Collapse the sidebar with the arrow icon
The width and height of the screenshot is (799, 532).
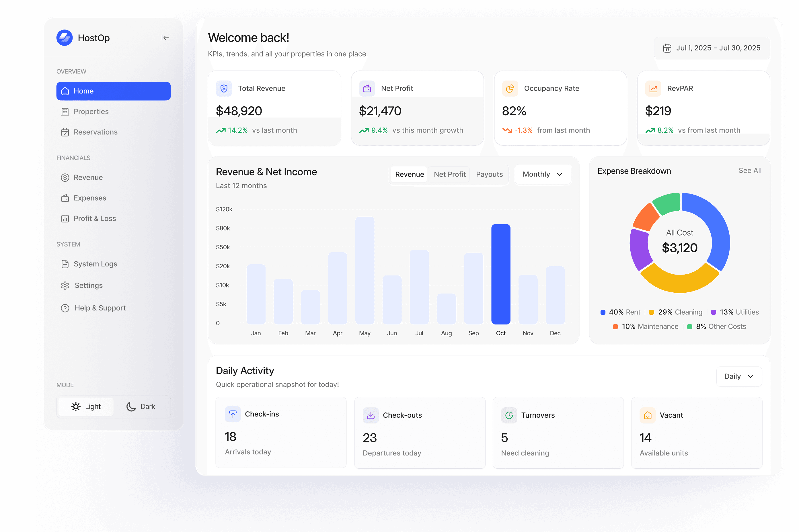point(165,38)
